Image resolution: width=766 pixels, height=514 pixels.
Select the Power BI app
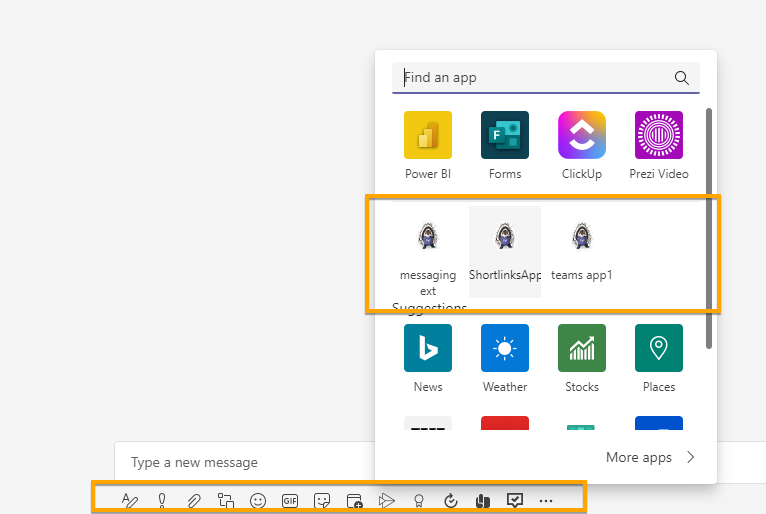click(428, 146)
